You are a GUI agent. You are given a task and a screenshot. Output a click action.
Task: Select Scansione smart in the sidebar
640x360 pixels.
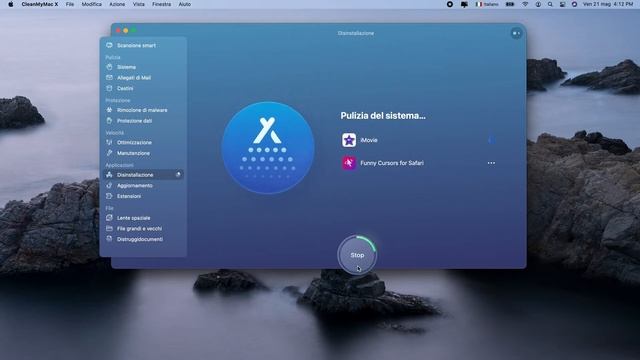point(143,45)
